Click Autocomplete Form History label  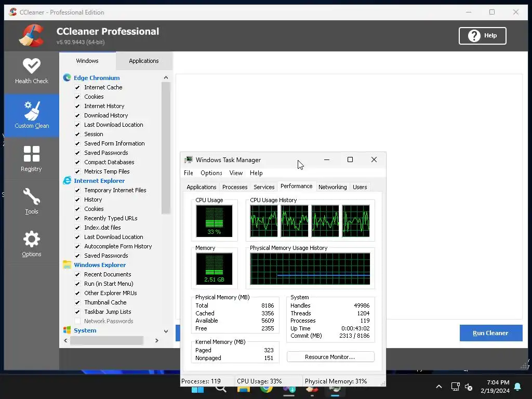coord(118,246)
